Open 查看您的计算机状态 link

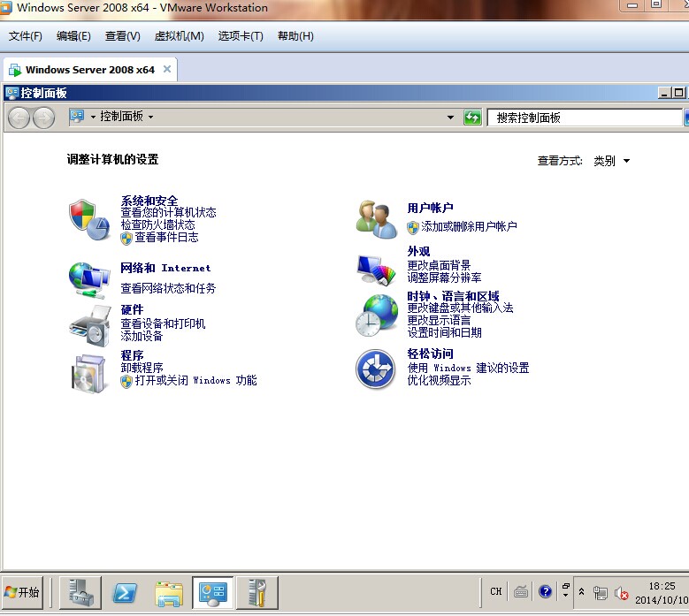(168, 212)
